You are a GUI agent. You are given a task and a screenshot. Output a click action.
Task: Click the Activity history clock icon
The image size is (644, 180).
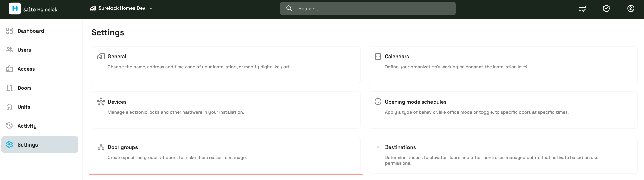[9, 126]
